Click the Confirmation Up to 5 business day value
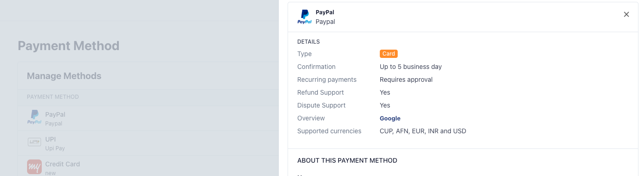 pyautogui.click(x=411, y=67)
